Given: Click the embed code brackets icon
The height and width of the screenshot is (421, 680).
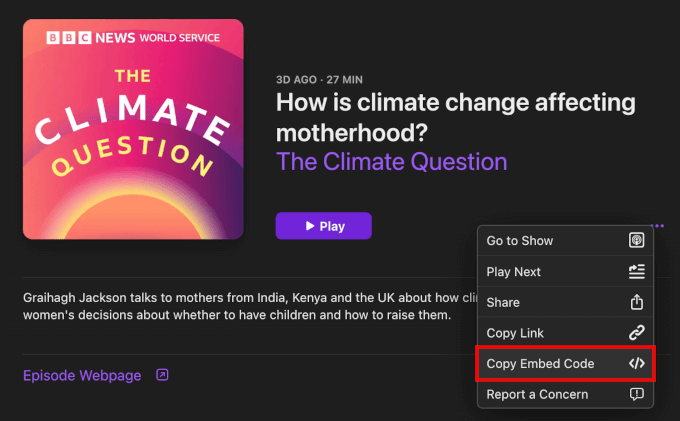Looking at the screenshot, I should [x=636, y=364].
